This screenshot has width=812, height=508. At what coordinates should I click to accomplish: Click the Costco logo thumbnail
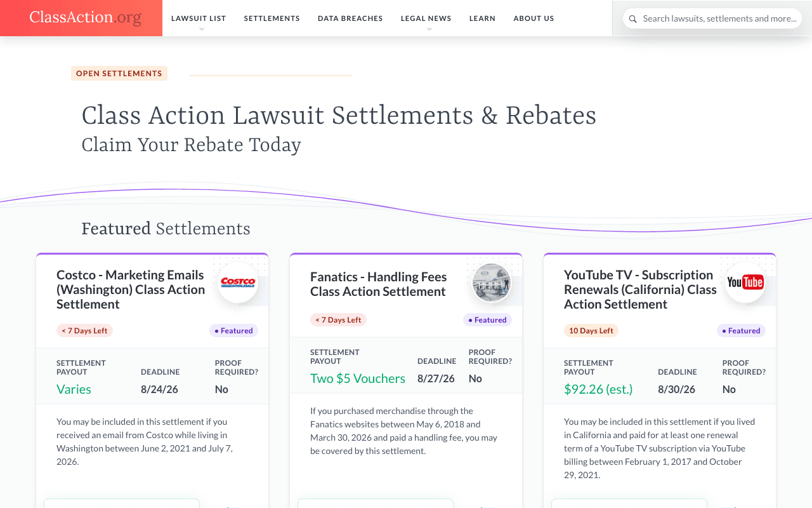(x=238, y=283)
